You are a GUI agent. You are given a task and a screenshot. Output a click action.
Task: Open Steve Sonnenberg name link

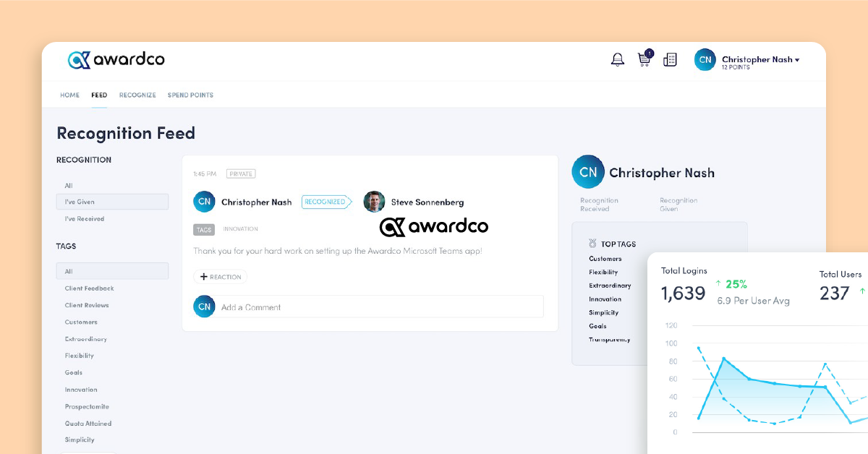pos(427,202)
